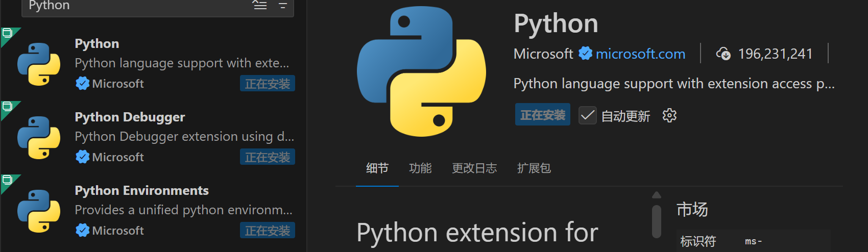Click the Microsoft publisher name in details header
868x252 pixels.
point(543,54)
